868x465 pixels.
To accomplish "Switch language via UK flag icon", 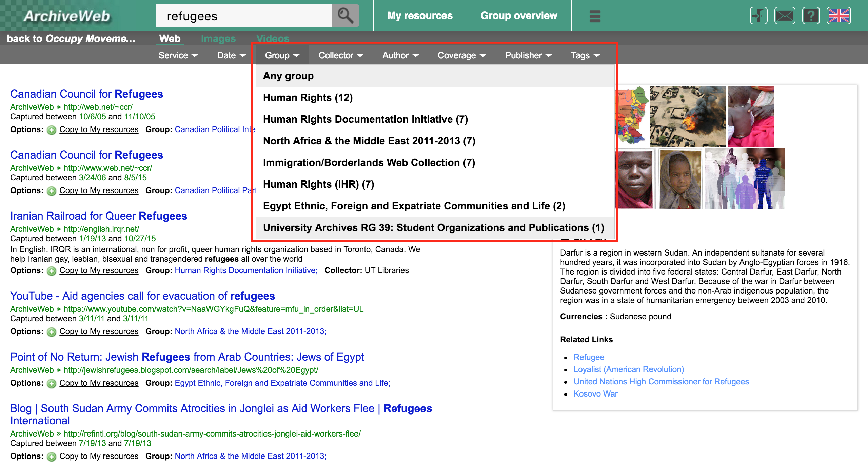I will 839,16.
